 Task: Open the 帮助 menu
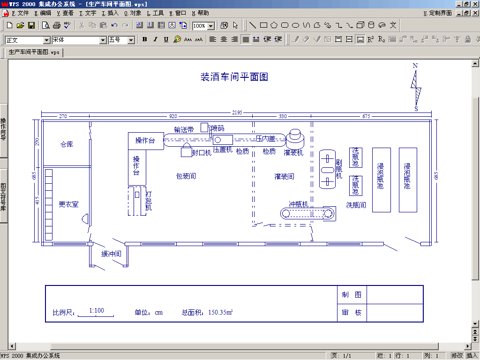click(x=200, y=13)
